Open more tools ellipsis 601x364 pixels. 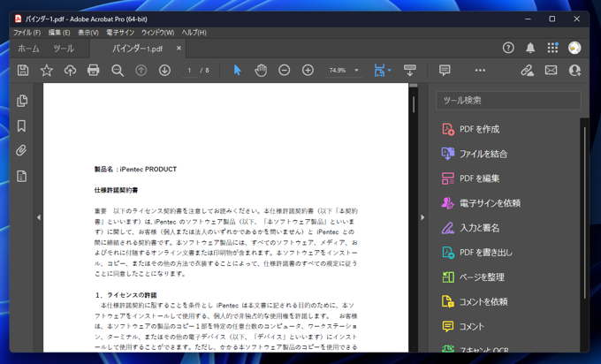tap(480, 70)
